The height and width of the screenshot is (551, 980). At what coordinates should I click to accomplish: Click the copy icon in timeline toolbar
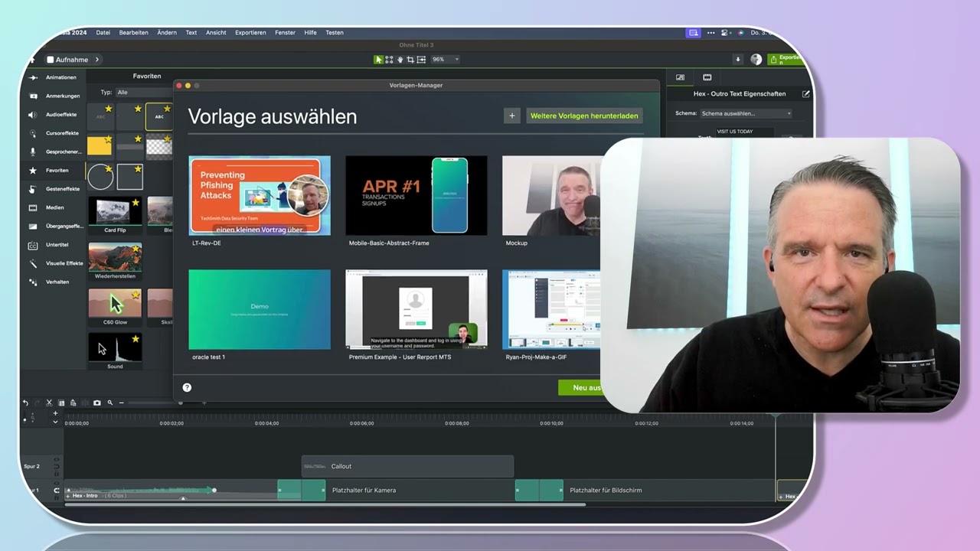[61, 403]
